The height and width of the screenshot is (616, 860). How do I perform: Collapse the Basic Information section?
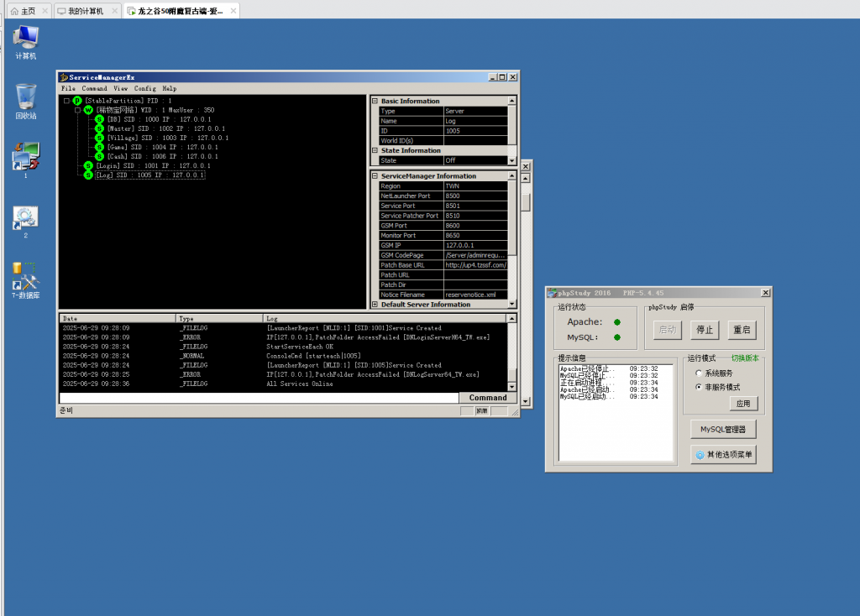[x=375, y=101]
